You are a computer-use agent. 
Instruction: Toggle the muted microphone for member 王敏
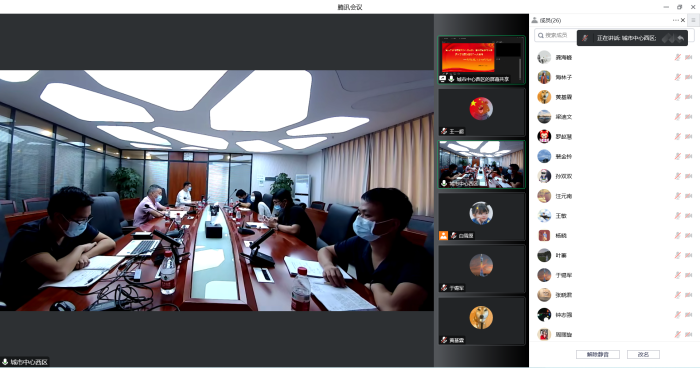677,216
